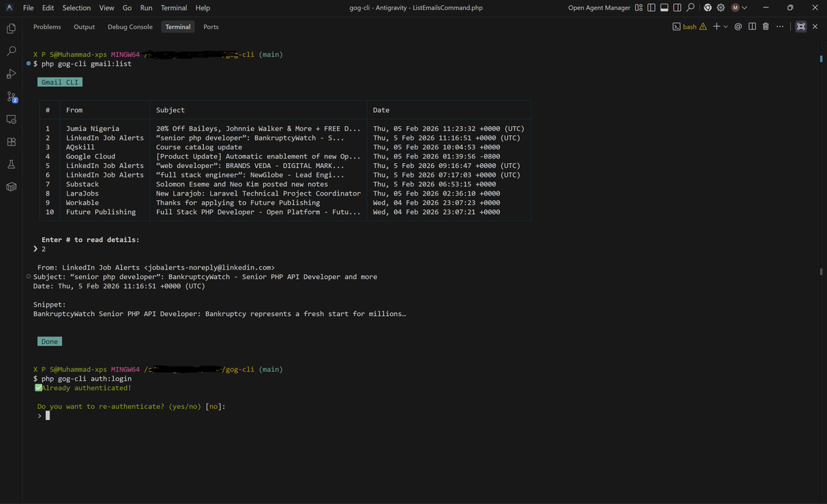Image resolution: width=827 pixels, height=504 pixels.
Task: Click the @ mention icon in terminal toolbar
Action: coord(738,27)
